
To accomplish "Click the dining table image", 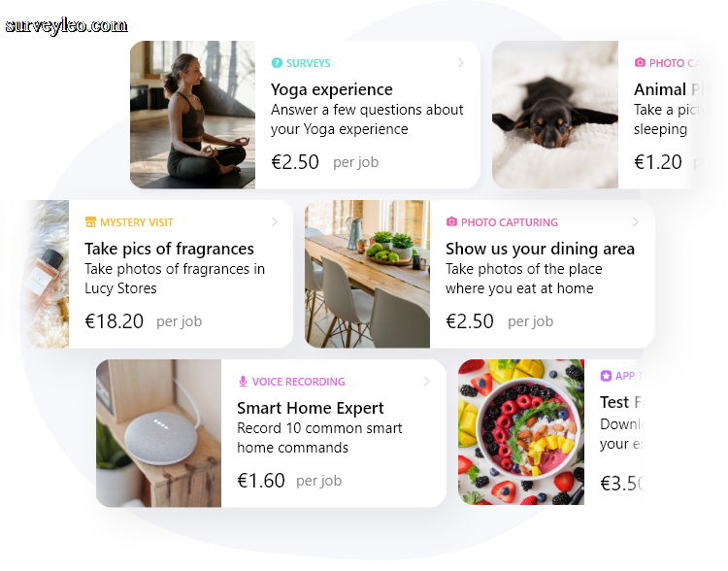I will pyautogui.click(x=367, y=274).
